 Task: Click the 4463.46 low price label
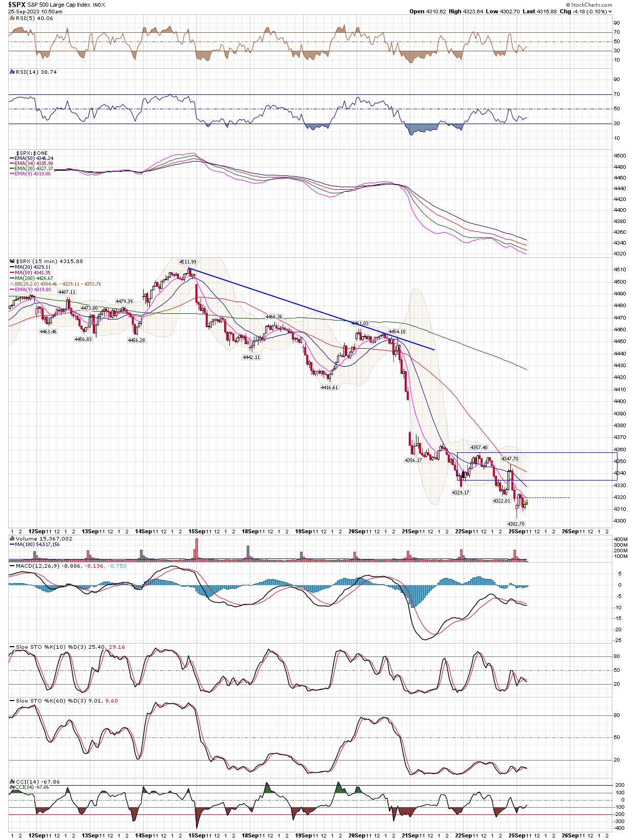pos(48,332)
